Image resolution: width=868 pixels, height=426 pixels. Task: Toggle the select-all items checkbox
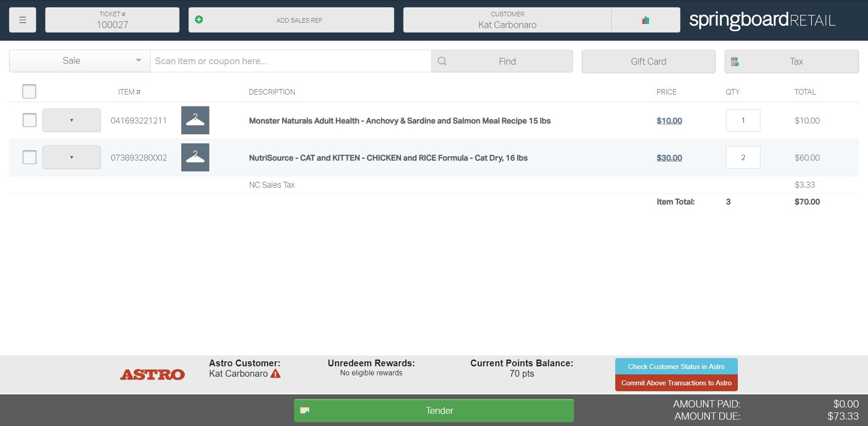(x=29, y=91)
